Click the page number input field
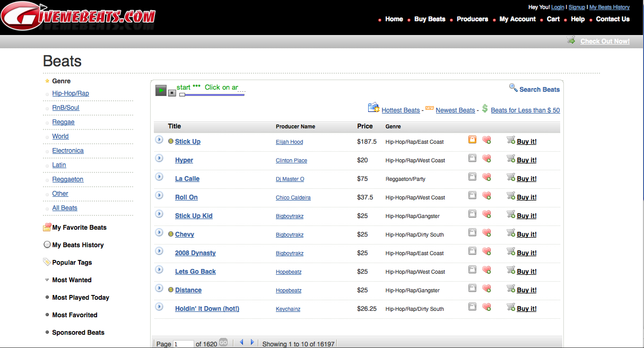The image size is (644, 348). click(x=184, y=344)
